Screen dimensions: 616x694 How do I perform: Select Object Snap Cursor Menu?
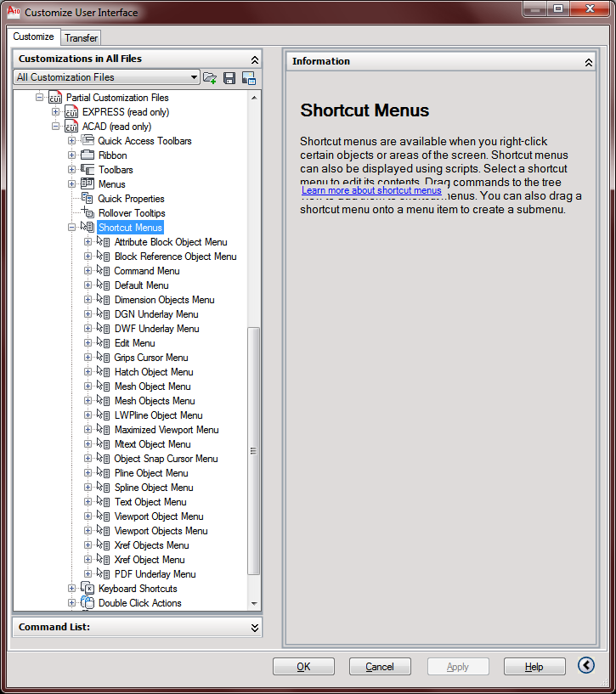[166, 459]
